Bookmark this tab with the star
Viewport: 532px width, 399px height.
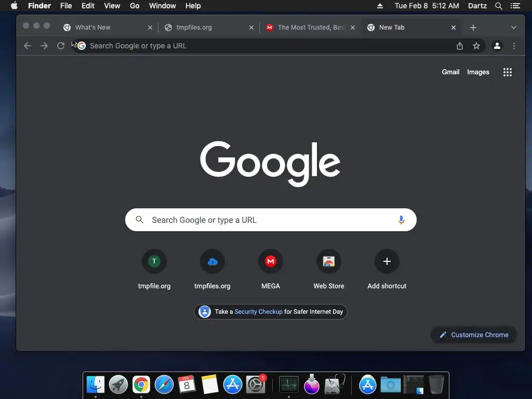click(476, 46)
